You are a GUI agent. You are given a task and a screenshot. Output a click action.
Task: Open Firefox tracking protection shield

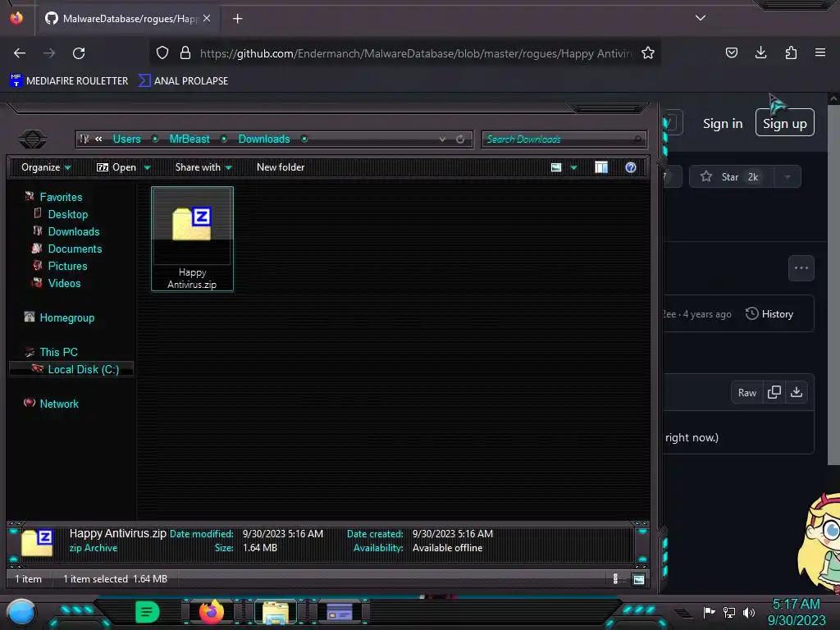[162, 53]
